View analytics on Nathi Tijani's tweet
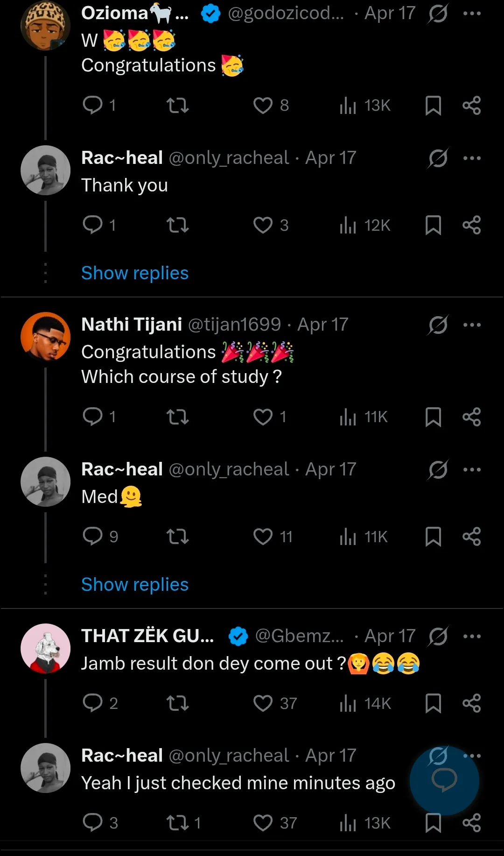The width and height of the screenshot is (504, 856). tap(348, 417)
